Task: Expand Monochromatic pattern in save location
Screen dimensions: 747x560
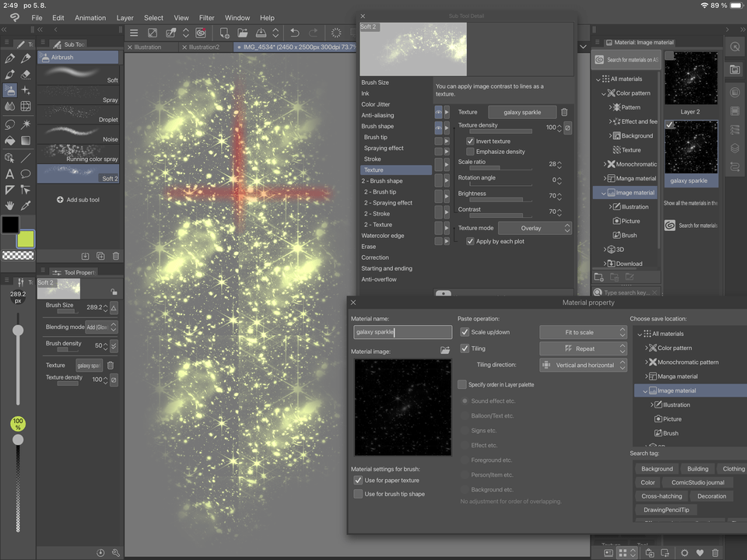Action: 647,362
